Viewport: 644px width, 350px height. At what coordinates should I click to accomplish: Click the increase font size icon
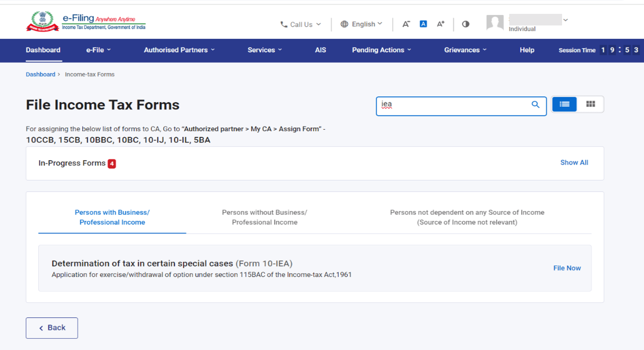(x=440, y=24)
